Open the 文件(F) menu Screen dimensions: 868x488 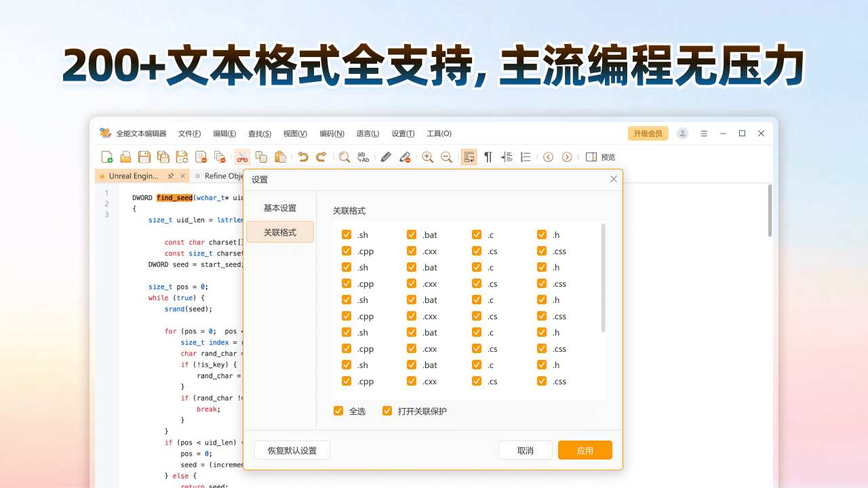click(x=189, y=134)
